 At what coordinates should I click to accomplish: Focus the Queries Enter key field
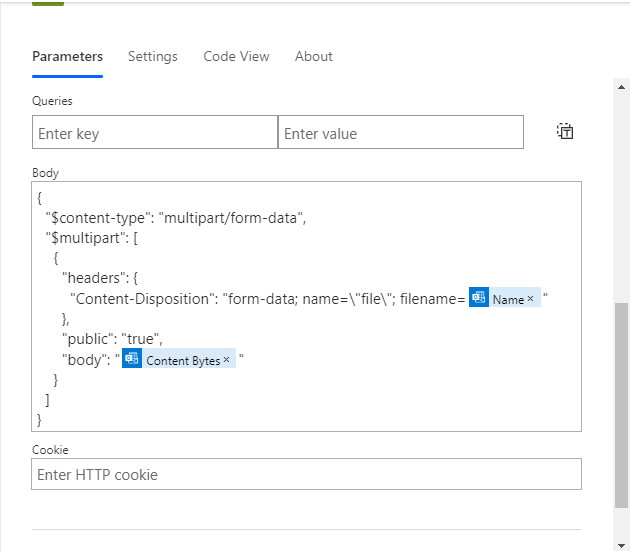click(x=154, y=133)
